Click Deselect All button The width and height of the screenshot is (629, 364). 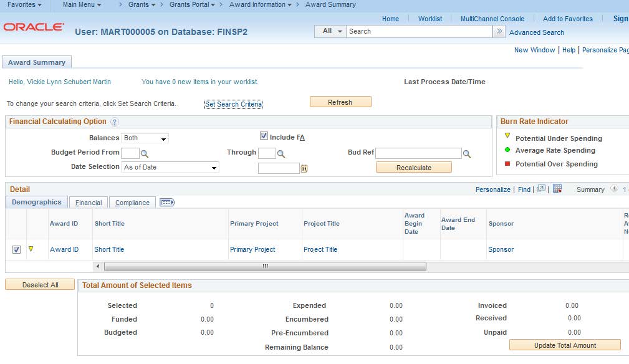pos(40,285)
